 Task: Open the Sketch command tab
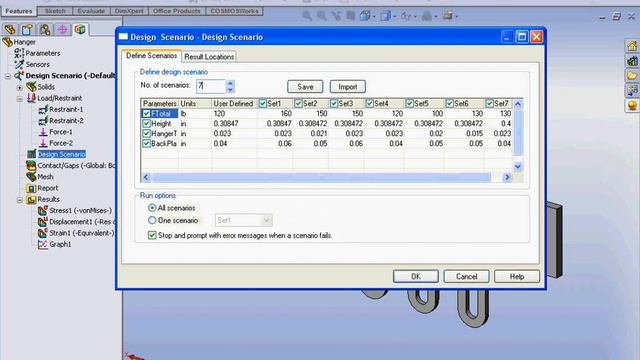coord(55,11)
